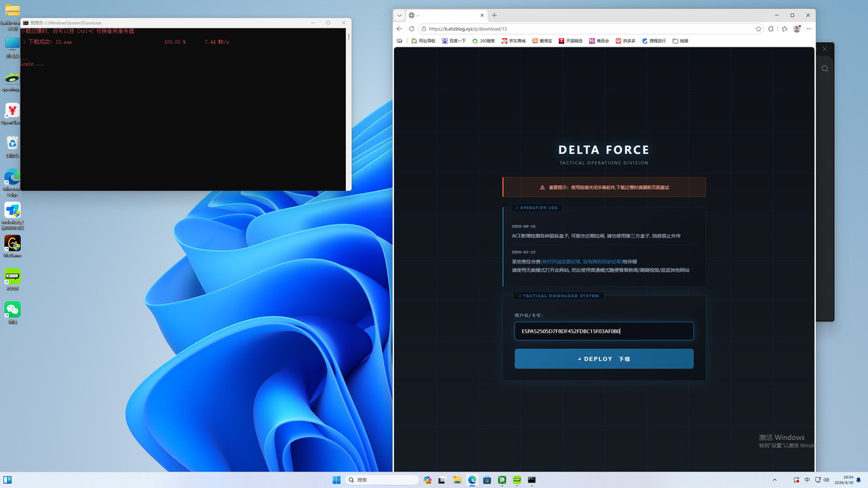Close the panel behind the browser
This screenshot has width=868, height=488.
[825, 49]
